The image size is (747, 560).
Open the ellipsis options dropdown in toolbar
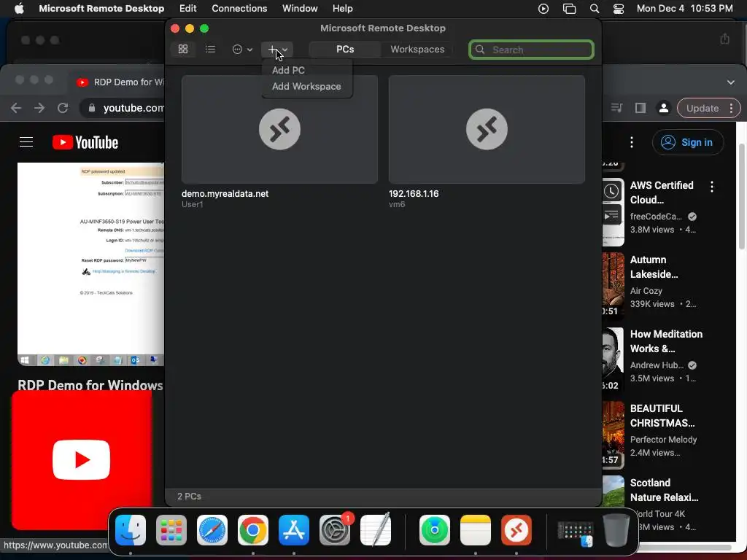[242, 49]
